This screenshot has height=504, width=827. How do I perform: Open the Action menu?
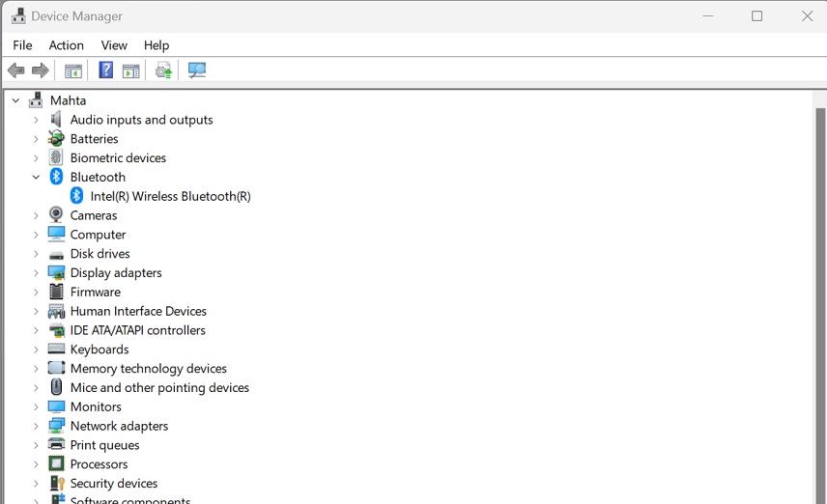point(66,45)
